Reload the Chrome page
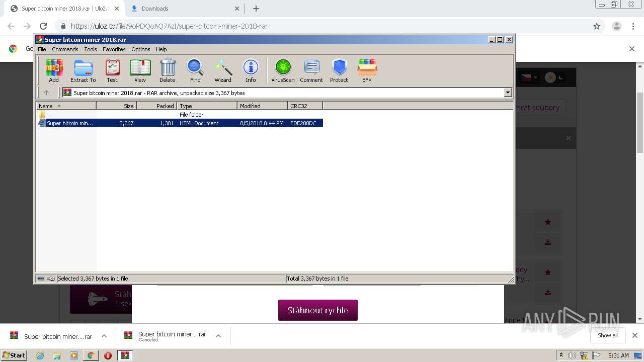This screenshot has height=362, width=644. click(x=43, y=26)
